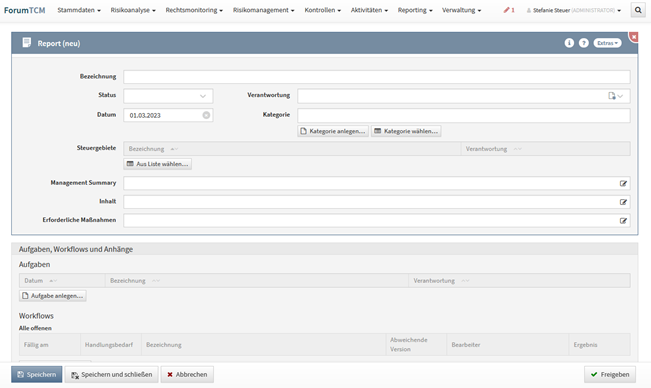Open the Stammdaten menu

pos(79,10)
